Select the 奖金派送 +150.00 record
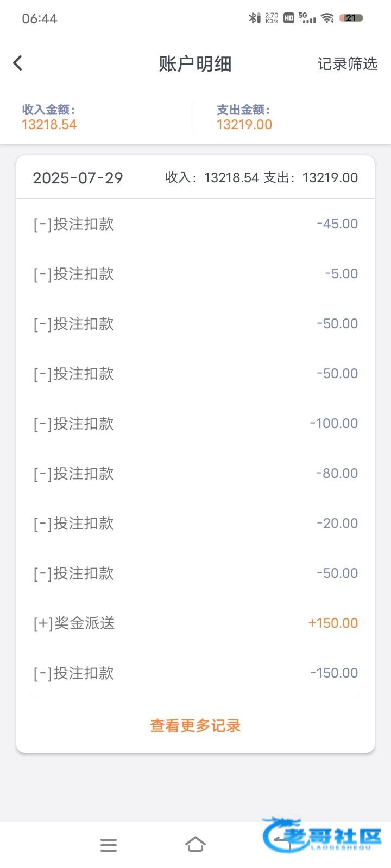This screenshot has height=868, width=391. pyautogui.click(x=195, y=623)
